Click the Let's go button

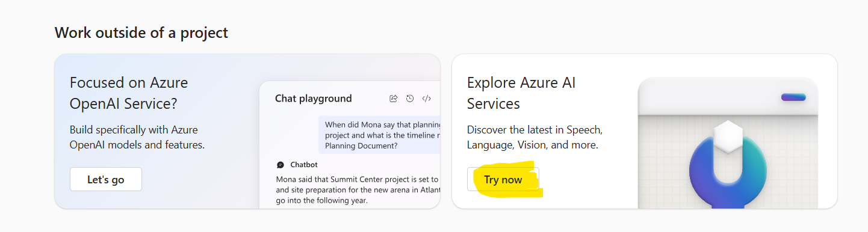tap(106, 179)
